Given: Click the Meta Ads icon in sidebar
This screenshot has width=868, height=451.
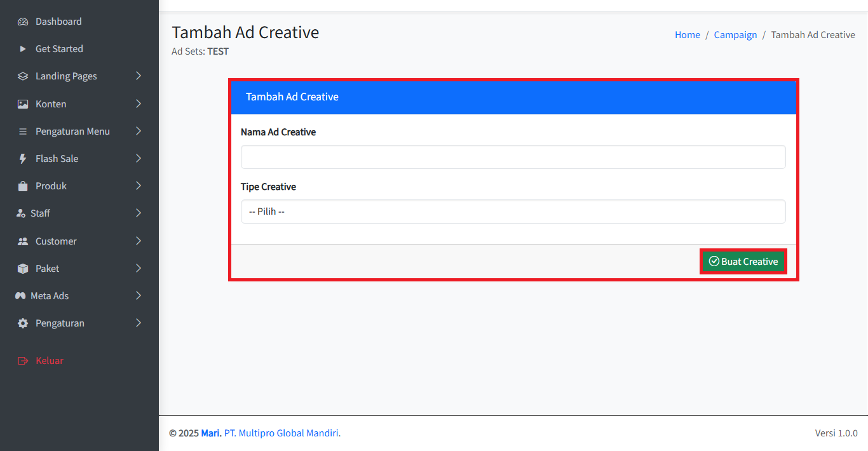Looking at the screenshot, I should tap(20, 296).
